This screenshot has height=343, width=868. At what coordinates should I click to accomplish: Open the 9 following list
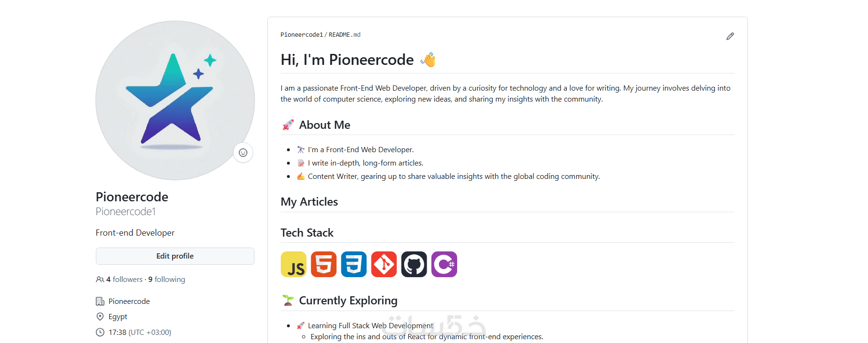click(167, 280)
